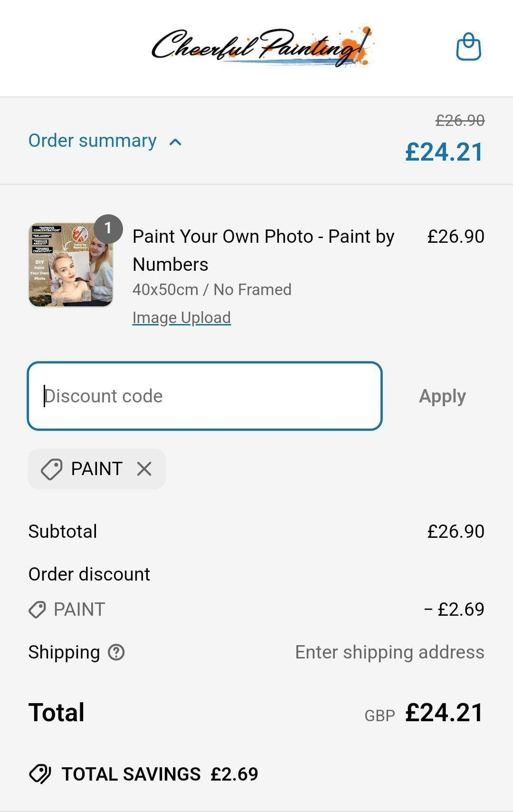Viewport: 513px width, 812px height.
Task: Open the Image Upload link
Action: pos(181,317)
